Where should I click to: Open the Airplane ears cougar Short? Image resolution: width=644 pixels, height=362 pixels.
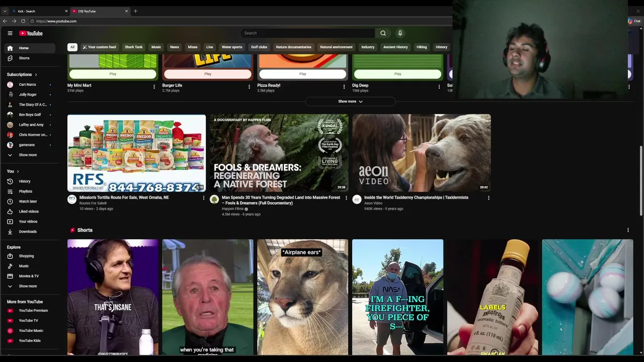point(302,297)
